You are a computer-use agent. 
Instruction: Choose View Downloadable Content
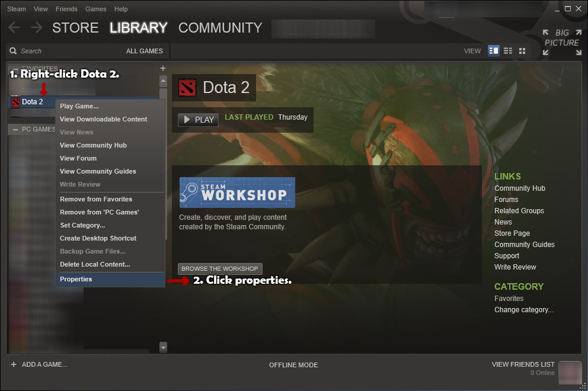click(x=110, y=119)
